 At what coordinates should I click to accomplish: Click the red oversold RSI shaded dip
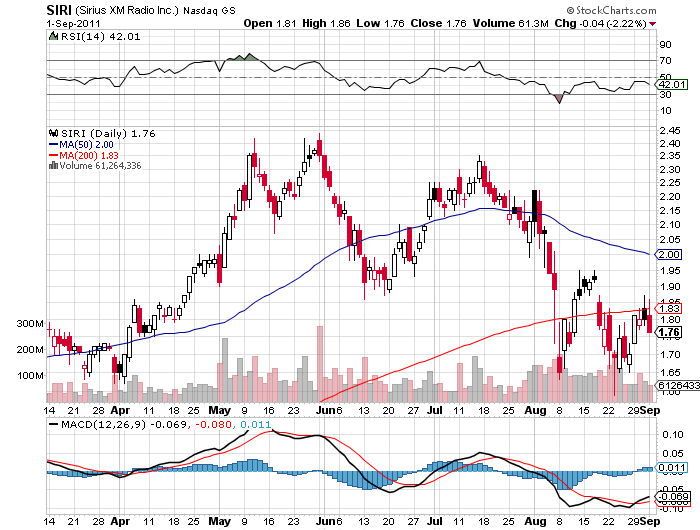(559, 98)
